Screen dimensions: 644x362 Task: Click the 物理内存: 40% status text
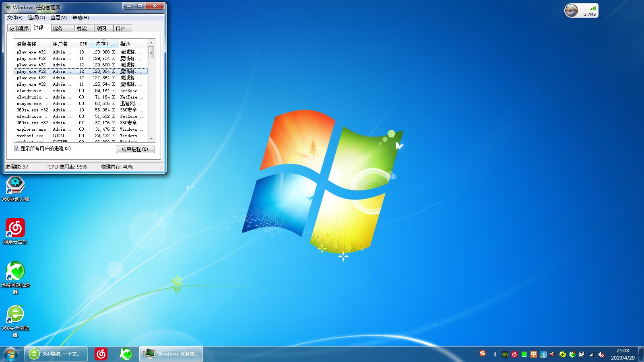[117, 167]
